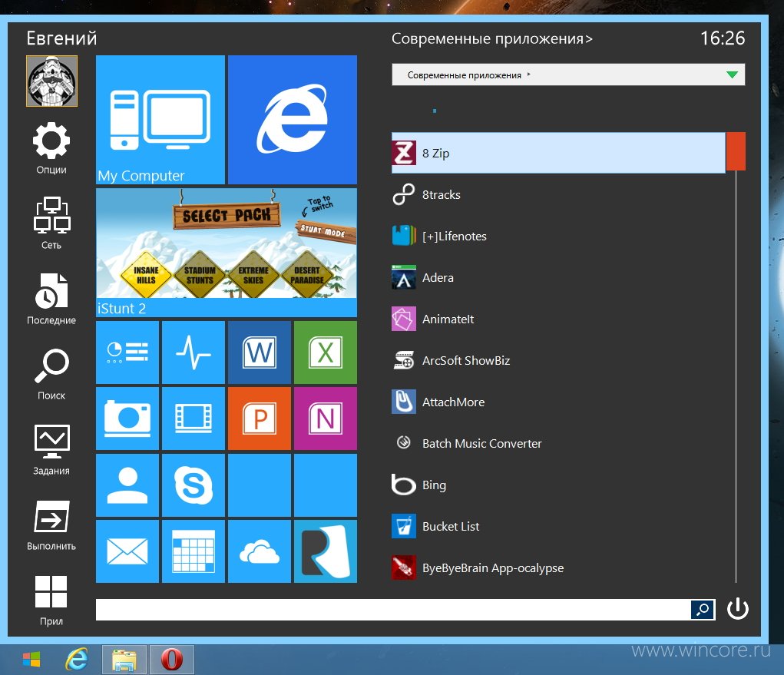784x675 pixels.
Task: Open the OneNote tile
Action: pos(326,419)
